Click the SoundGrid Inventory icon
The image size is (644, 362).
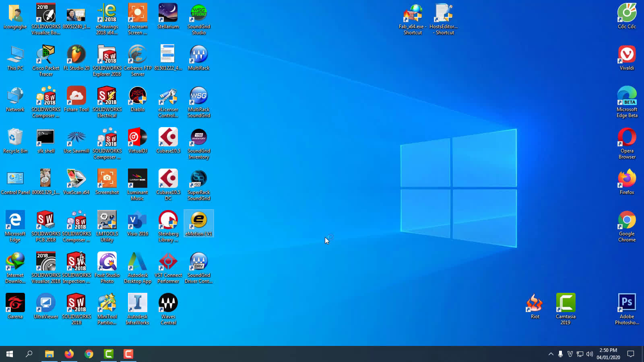pyautogui.click(x=199, y=144)
